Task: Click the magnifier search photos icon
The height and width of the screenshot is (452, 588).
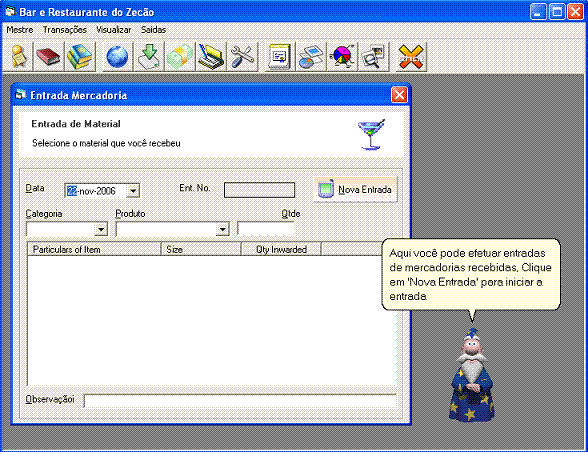Action: (x=374, y=57)
